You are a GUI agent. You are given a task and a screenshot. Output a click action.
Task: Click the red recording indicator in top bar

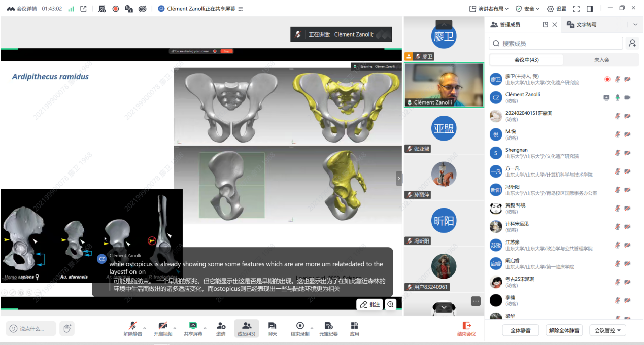(x=115, y=9)
